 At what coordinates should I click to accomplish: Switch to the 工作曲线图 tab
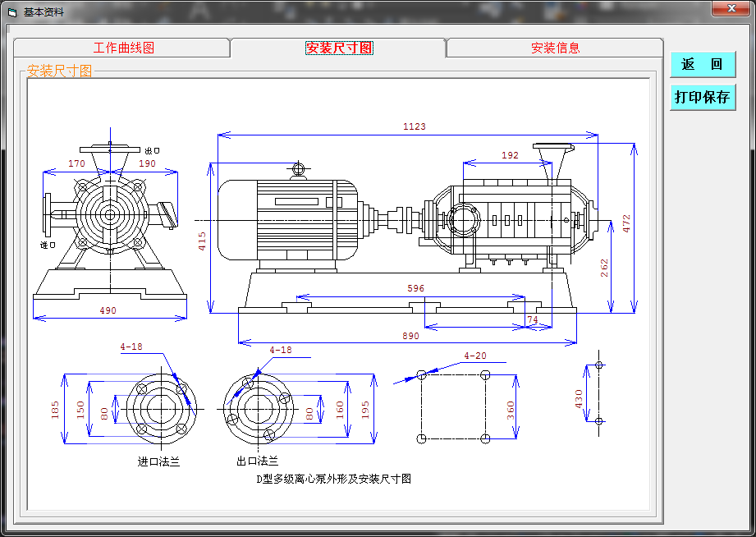[123, 48]
